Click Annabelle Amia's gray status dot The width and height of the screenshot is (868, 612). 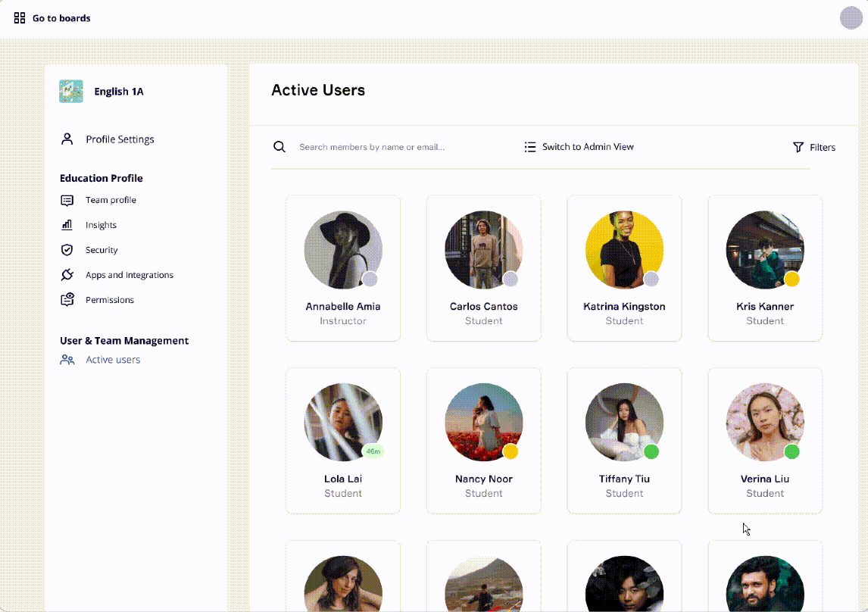tap(370, 279)
